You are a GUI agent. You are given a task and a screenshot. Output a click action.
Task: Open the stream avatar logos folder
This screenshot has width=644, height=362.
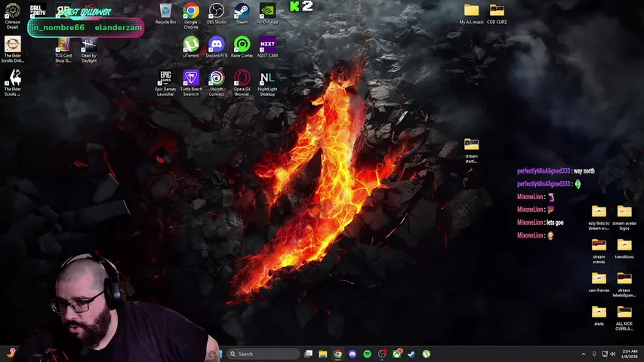click(x=624, y=217)
